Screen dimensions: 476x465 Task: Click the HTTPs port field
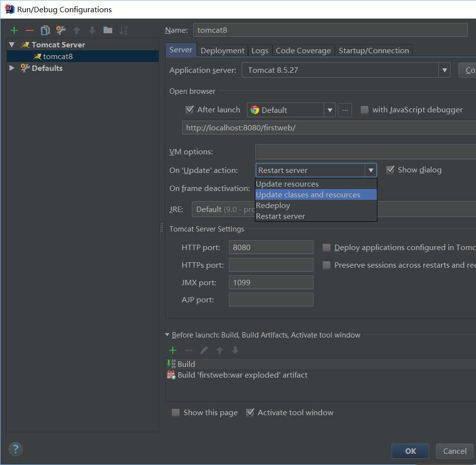coord(271,265)
